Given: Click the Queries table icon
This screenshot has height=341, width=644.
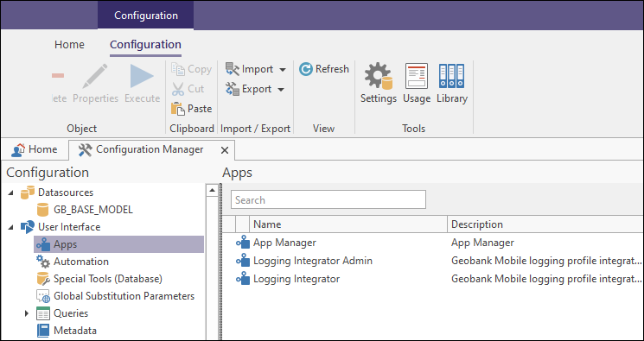Looking at the screenshot, I should pyautogui.click(x=42, y=313).
